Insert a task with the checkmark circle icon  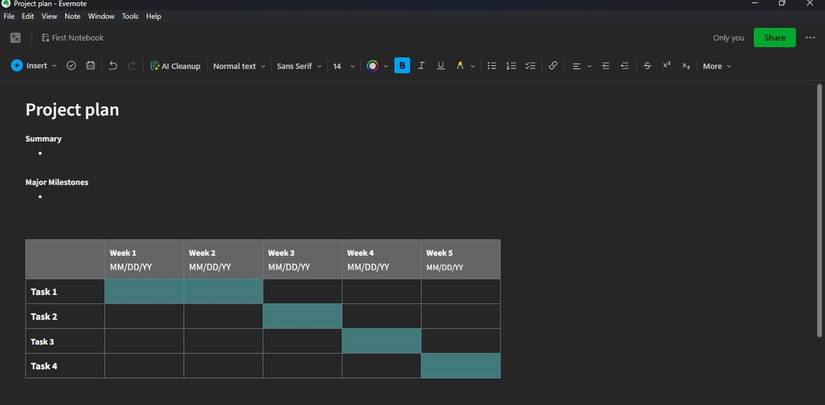tap(71, 66)
